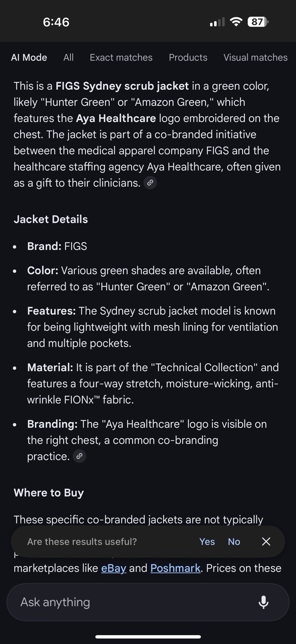This screenshot has width=296, height=644.
Task: Open the eBay marketplace link
Action: point(114,568)
